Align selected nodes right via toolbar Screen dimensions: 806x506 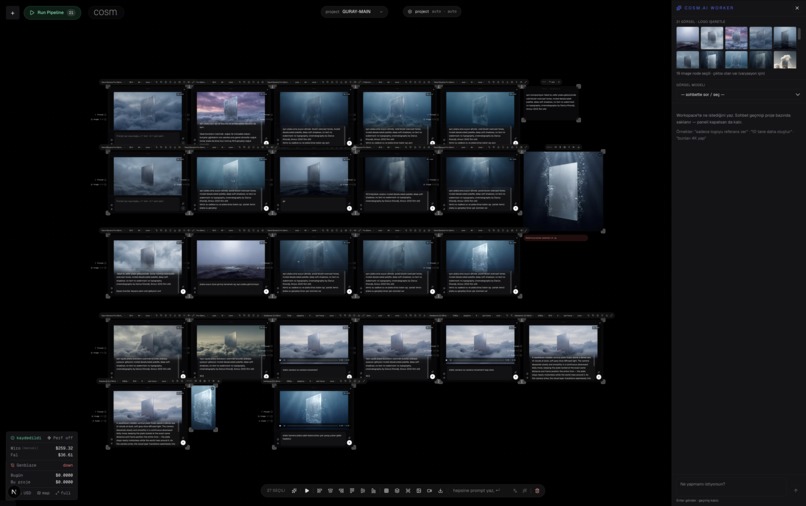341,491
